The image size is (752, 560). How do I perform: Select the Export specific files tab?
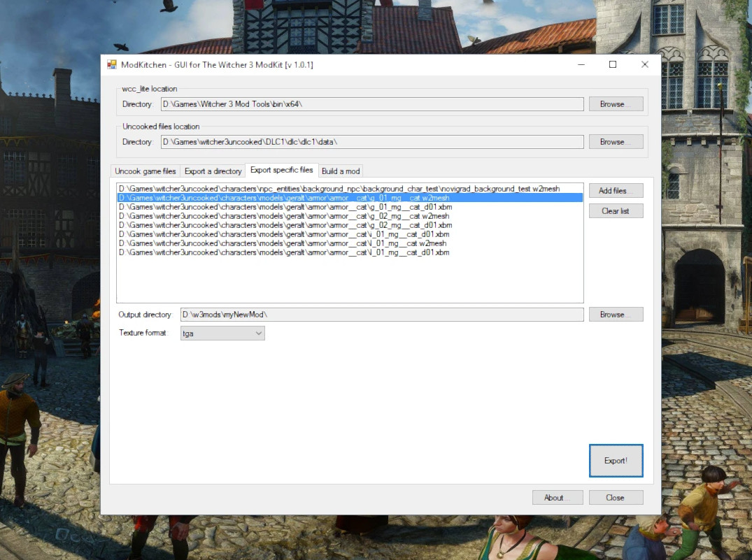281,171
